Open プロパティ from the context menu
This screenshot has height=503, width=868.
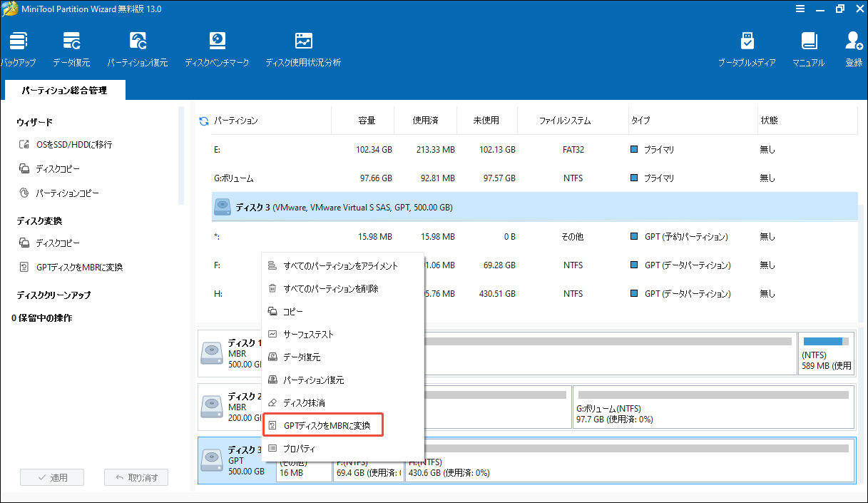(x=299, y=449)
